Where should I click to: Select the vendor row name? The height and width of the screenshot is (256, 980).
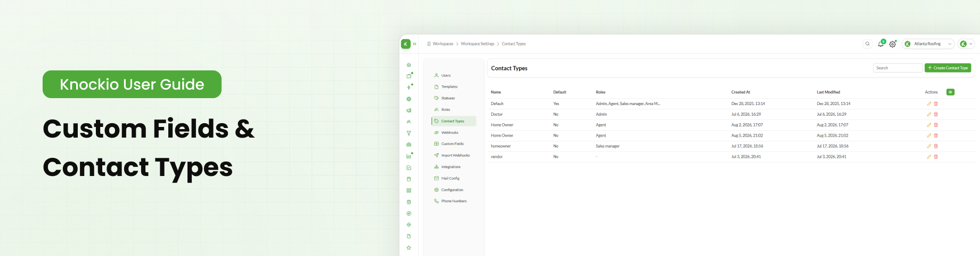pyautogui.click(x=496, y=157)
